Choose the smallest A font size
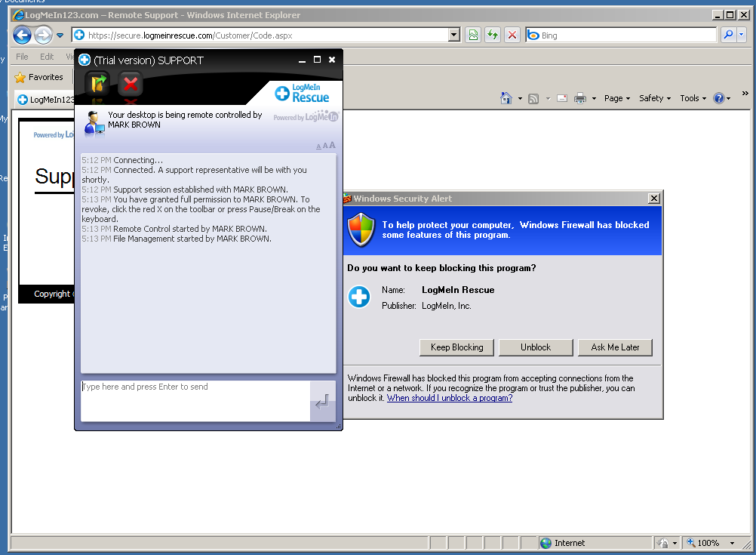The image size is (756, 555). coord(318,146)
